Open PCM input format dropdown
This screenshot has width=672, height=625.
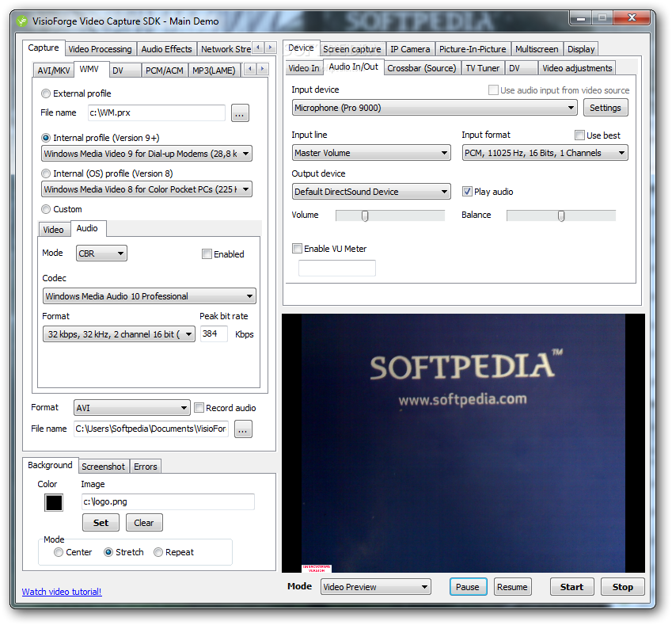(545, 153)
